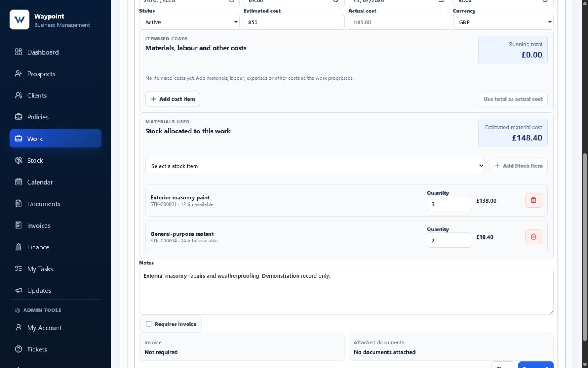
Task: Go to Prospects page
Action: [x=55, y=74]
